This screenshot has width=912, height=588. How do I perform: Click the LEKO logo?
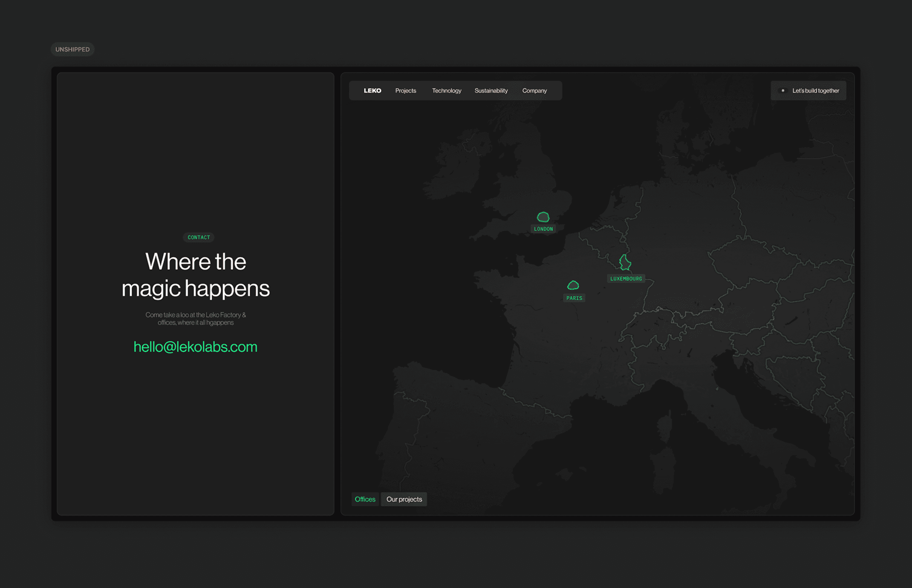[x=372, y=91]
